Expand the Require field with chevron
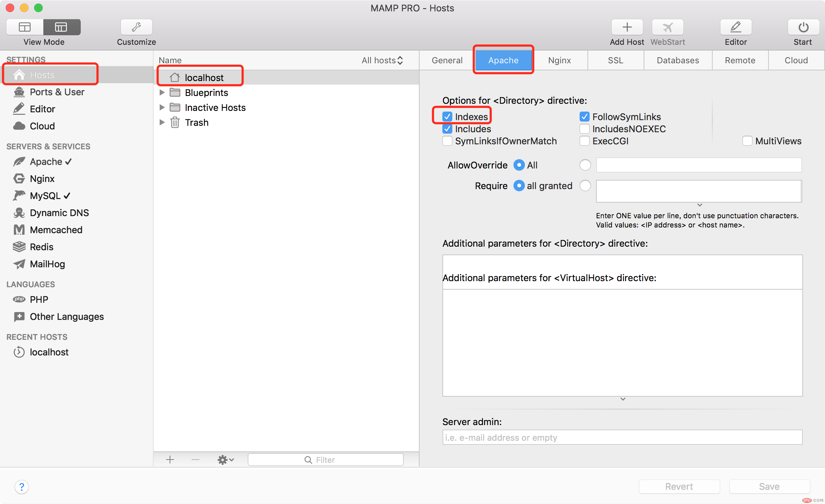This screenshot has width=825, height=504. pos(699,205)
